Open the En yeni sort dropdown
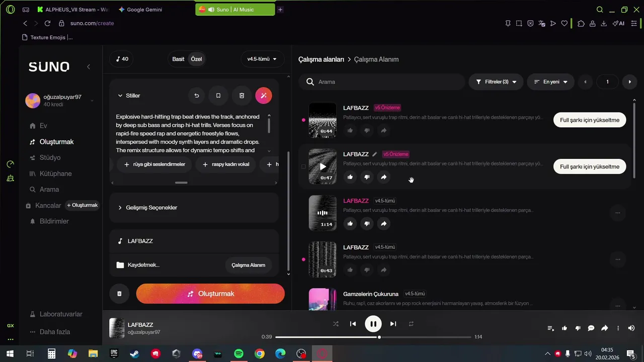This screenshot has width=644, height=362. tap(550, 81)
